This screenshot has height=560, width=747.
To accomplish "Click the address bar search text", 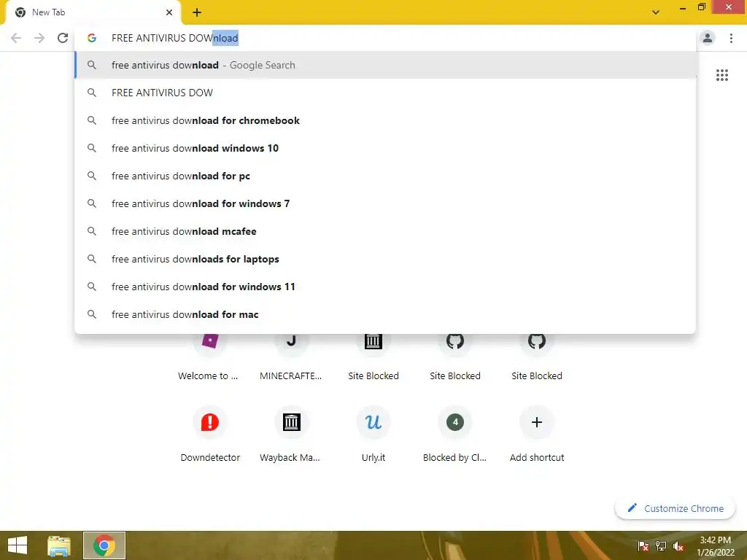I will coord(175,38).
